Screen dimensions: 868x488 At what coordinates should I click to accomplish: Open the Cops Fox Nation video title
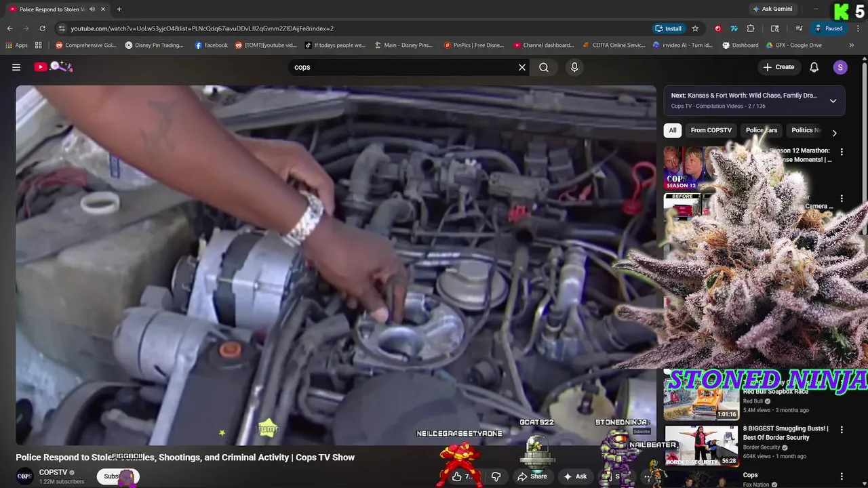coord(750,475)
